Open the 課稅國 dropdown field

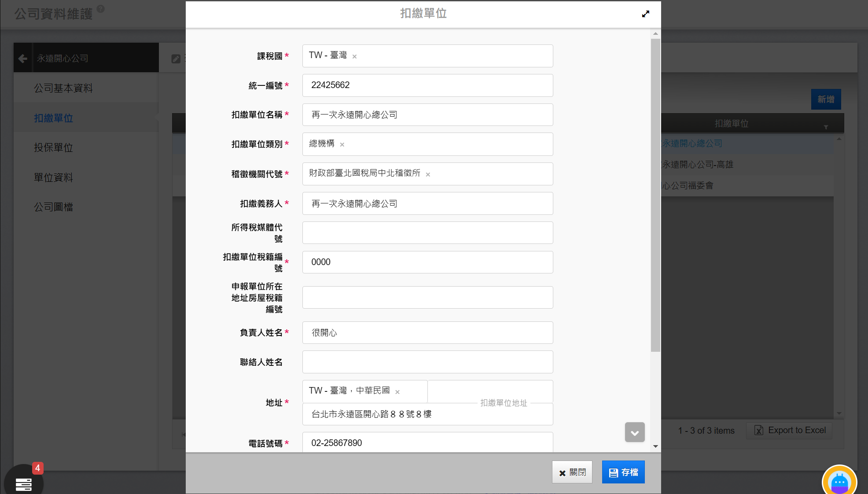point(453,56)
